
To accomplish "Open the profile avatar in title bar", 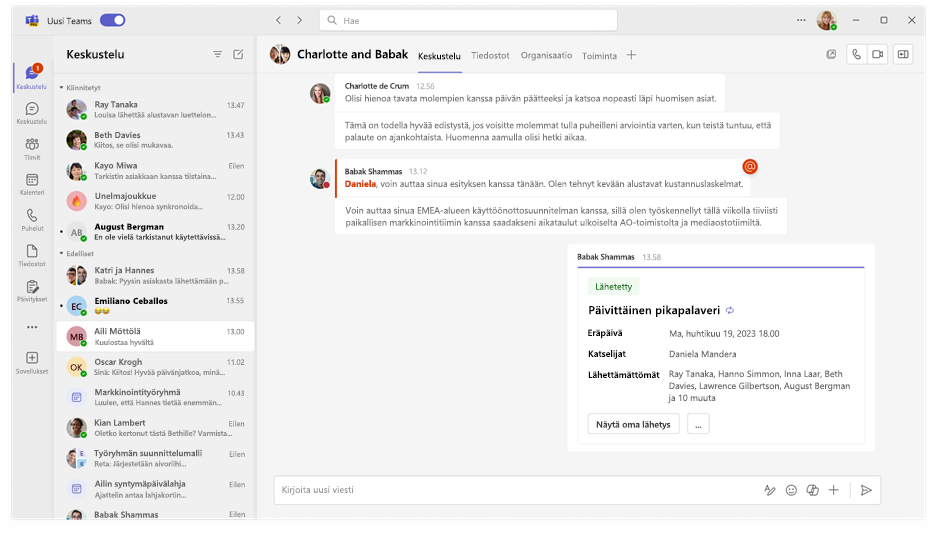I will pos(827,20).
